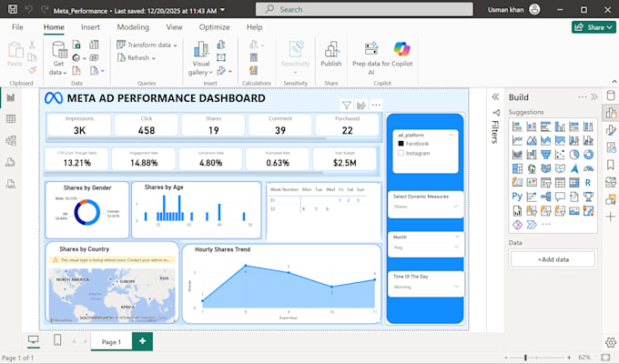Select the trophy metrics visual
This screenshot has width=619, height=364.
588,197
